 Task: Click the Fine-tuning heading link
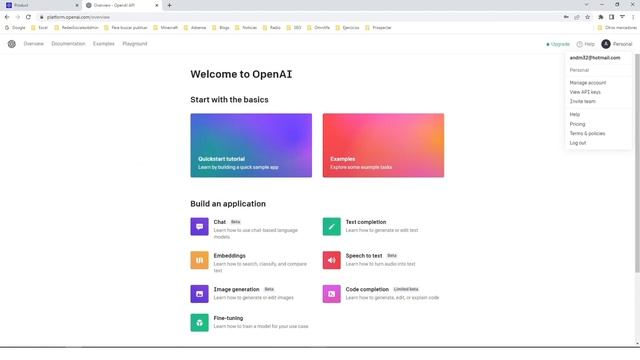[228, 318]
